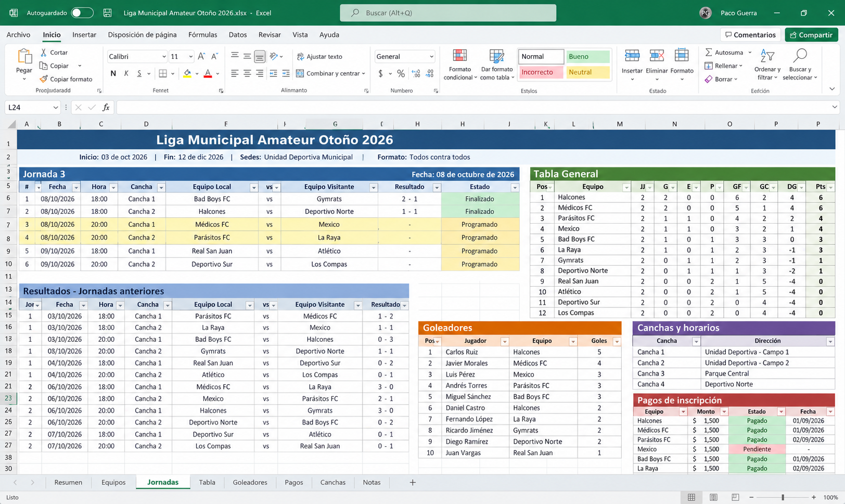Click the Buscar search box

tap(448, 13)
